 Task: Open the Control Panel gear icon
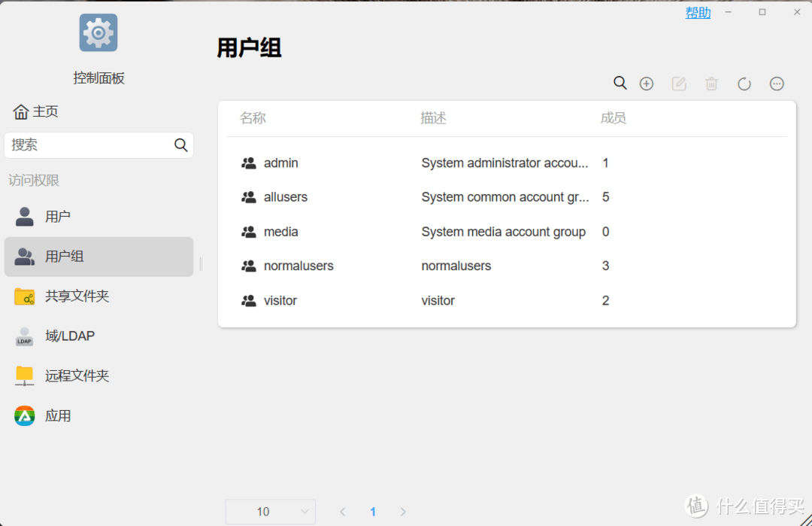[98, 32]
